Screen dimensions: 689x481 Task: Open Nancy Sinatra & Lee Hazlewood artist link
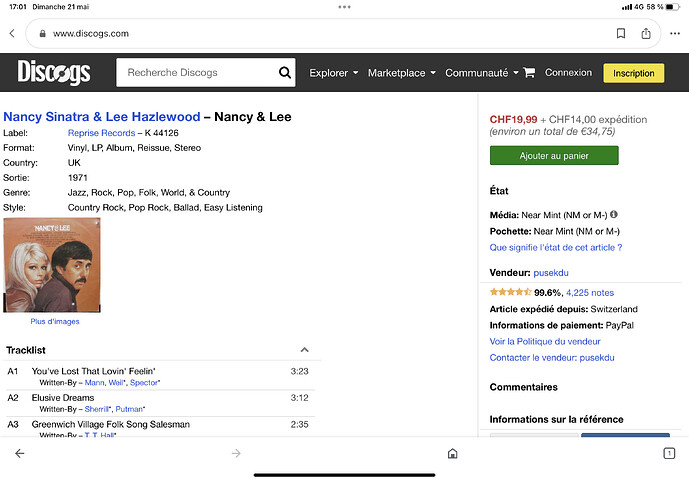(x=102, y=117)
